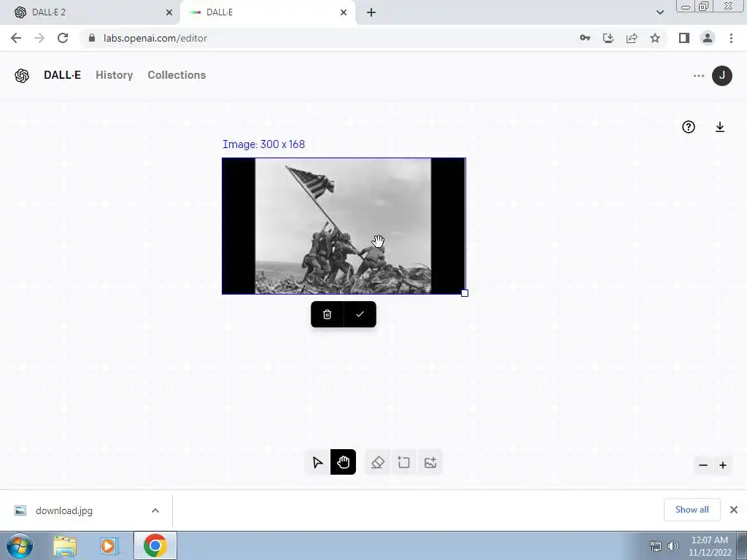Screen dimensions: 747x560
Task: Open the network tray icon
Action: click(x=656, y=546)
